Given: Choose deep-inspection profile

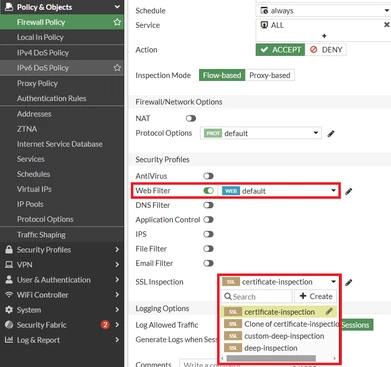Looking at the screenshot, I should (279, 348).
